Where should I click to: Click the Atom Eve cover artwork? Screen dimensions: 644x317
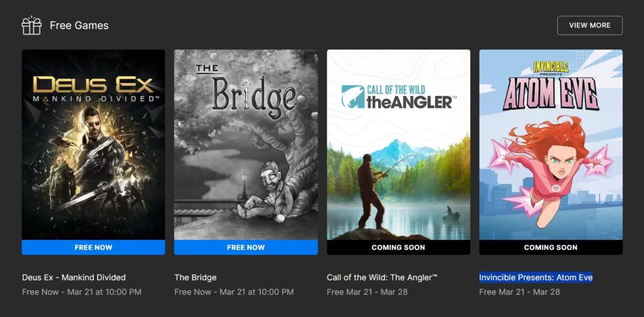551,145
